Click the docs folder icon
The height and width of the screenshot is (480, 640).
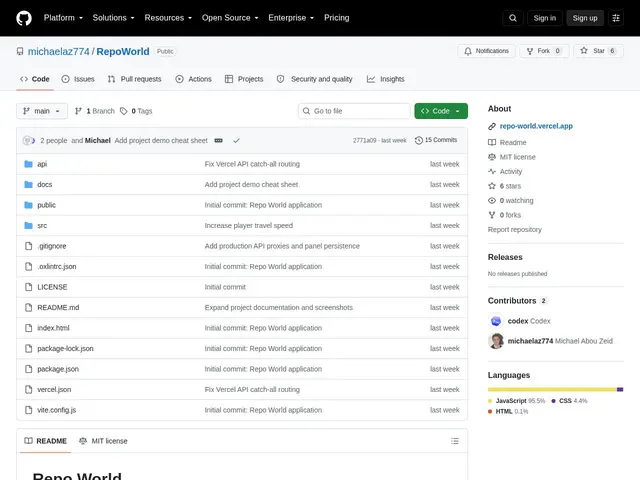click(28, 184)
